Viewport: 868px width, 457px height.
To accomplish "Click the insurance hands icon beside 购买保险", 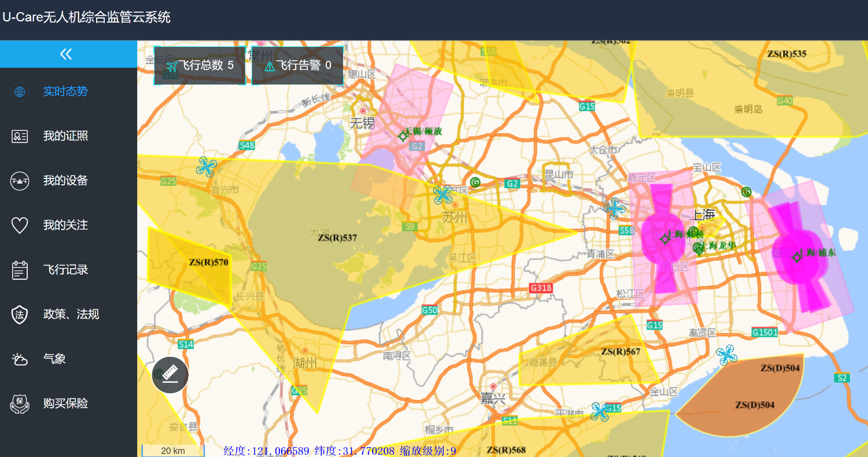I will (20, 403).
